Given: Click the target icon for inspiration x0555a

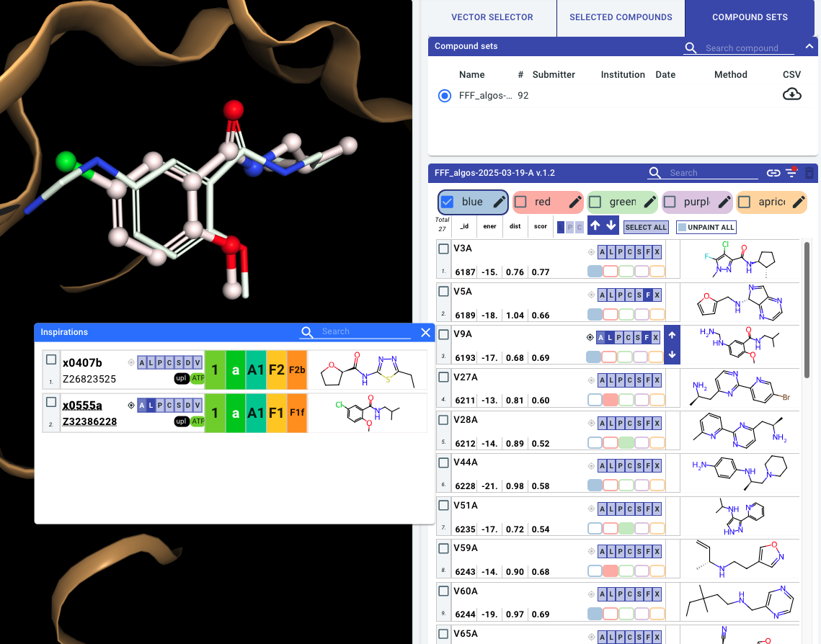Looking at the screenshot, I should (x=131, y=405).
